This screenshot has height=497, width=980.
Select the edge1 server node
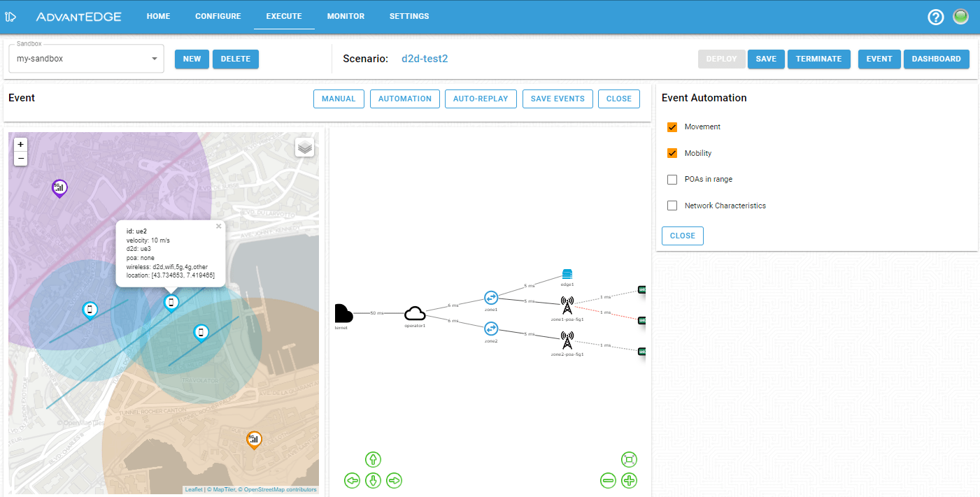[567, 274]
